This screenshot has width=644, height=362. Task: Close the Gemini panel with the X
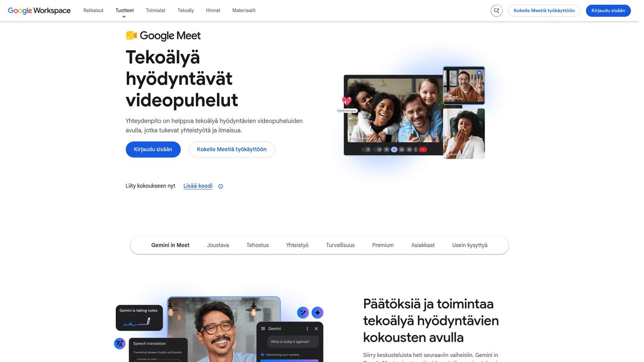(x=316, y=328)
